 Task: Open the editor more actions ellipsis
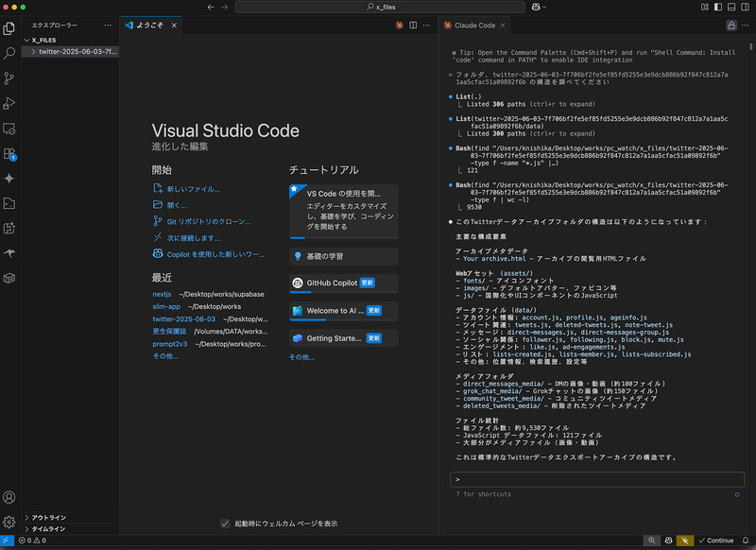point(427,26)
